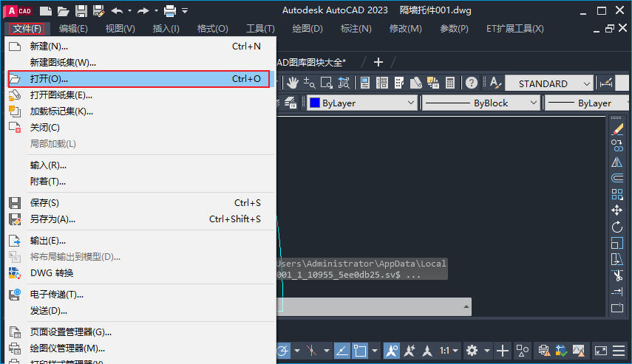Toggle object snap square icon in status bar
The height and width of the screenshot is (364, 632).
(x=359, y=351)
